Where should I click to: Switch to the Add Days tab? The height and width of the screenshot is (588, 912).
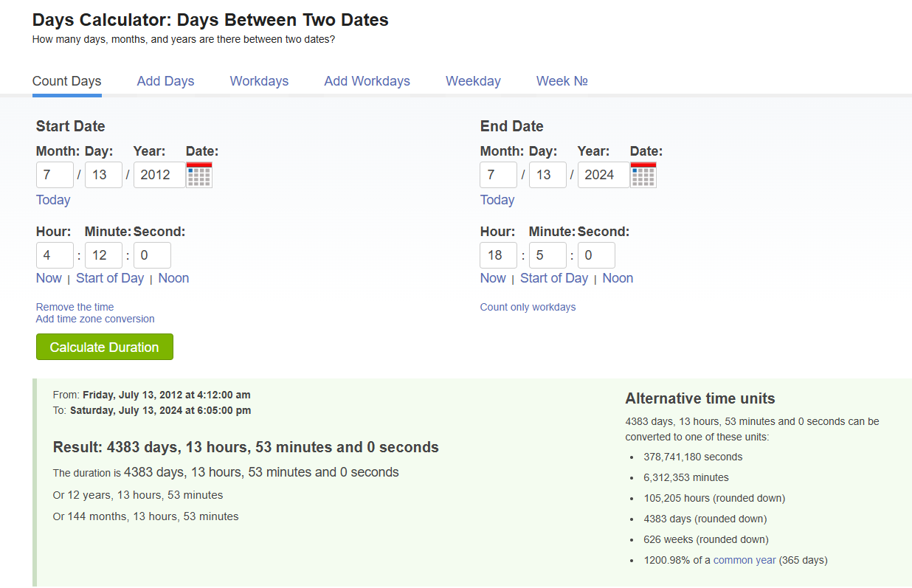(165, 81)
